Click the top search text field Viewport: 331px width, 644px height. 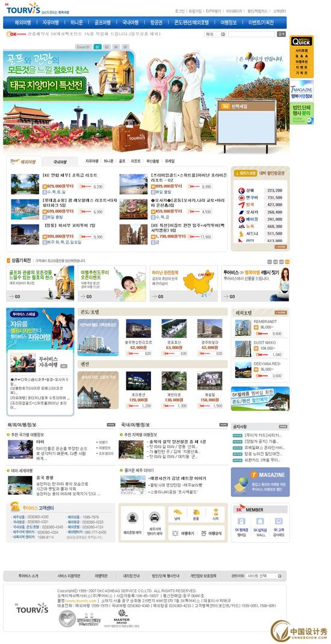click(x=252, y=34)
